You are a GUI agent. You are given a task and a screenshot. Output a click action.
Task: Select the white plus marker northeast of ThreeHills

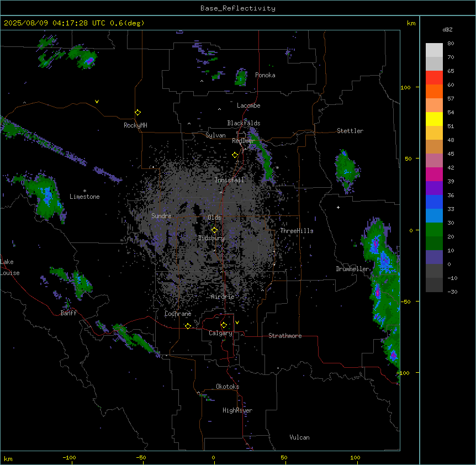[338, 207]
